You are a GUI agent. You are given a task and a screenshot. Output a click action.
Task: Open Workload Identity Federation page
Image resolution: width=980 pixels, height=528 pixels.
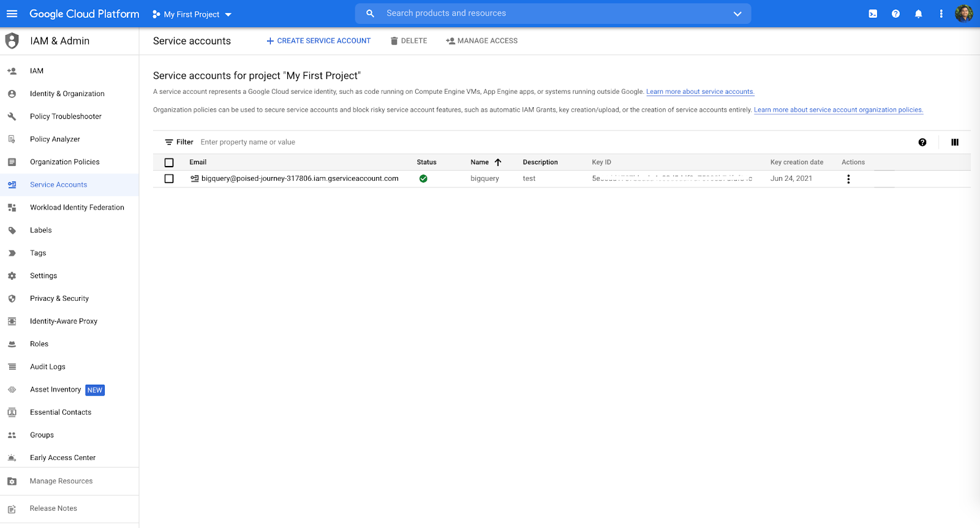(x=77, y=208)
